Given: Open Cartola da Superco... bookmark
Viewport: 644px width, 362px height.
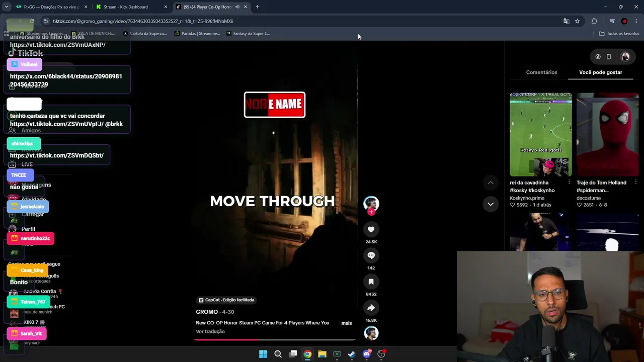Looking at the screenshot, I should pos(145,34).
